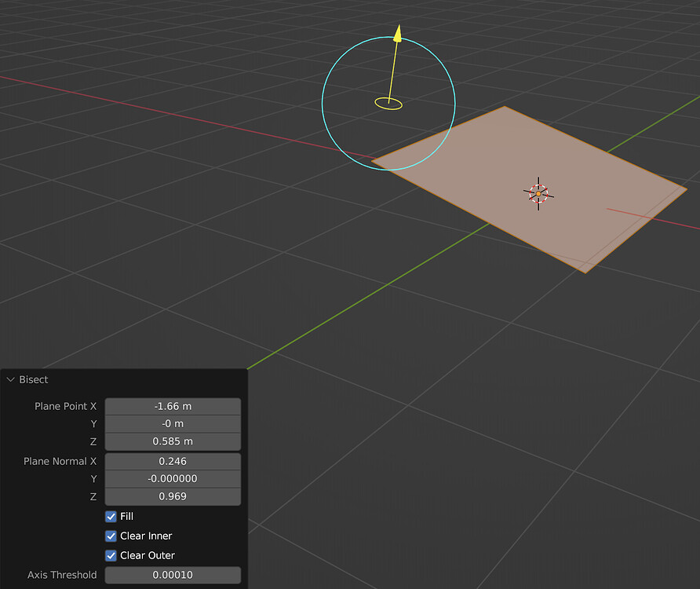Screen dimensions: 700x589
Task: Click the Bisect panel title text
Action: [33, 379]
